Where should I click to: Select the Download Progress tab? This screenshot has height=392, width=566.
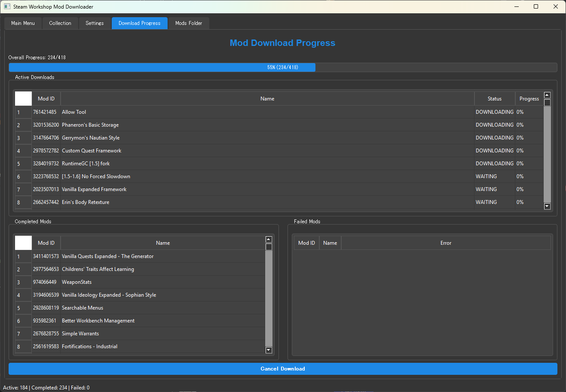pos(140,23)
